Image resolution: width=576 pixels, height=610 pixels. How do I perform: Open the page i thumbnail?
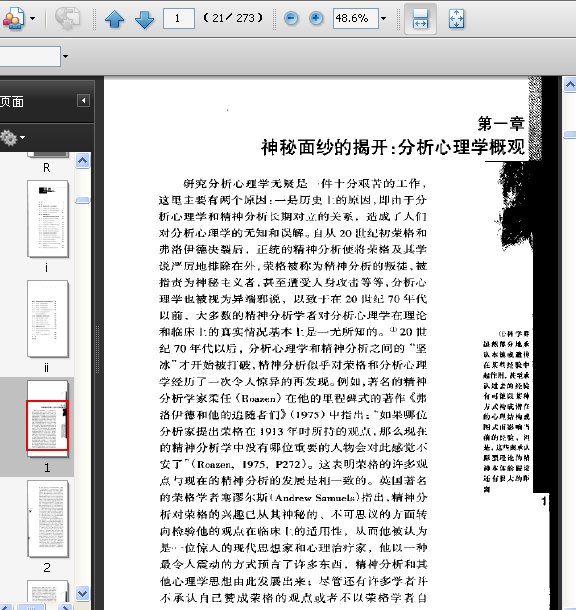click(x=47, y=219)
